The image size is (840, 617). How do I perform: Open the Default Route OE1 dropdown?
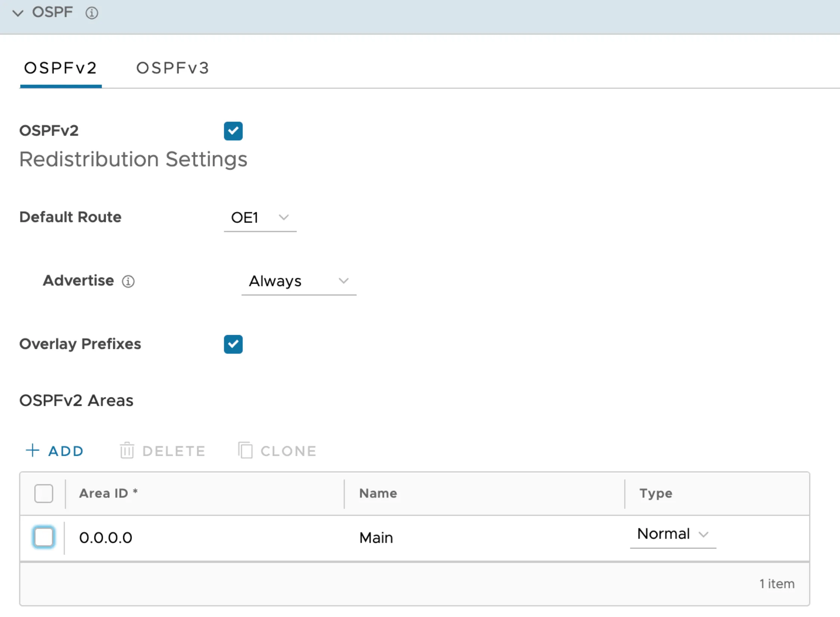260,218
